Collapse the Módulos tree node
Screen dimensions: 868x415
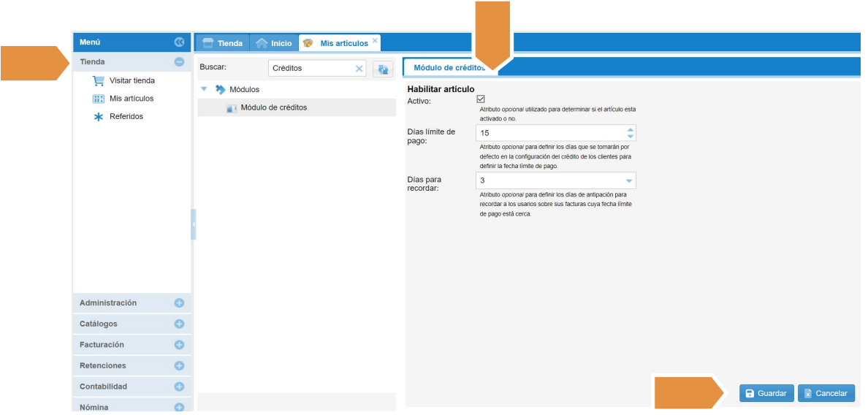pyautogui.click(x=204, y=90)
